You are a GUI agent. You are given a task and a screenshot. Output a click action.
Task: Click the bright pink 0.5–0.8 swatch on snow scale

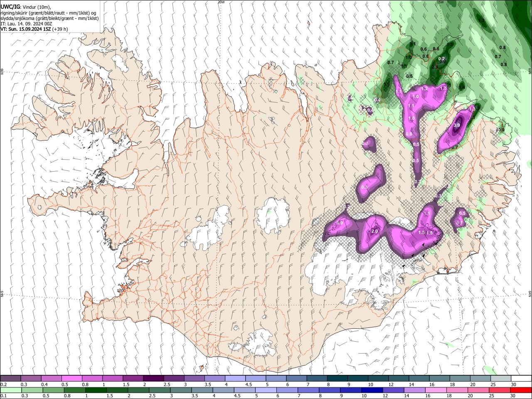point(71,378)
